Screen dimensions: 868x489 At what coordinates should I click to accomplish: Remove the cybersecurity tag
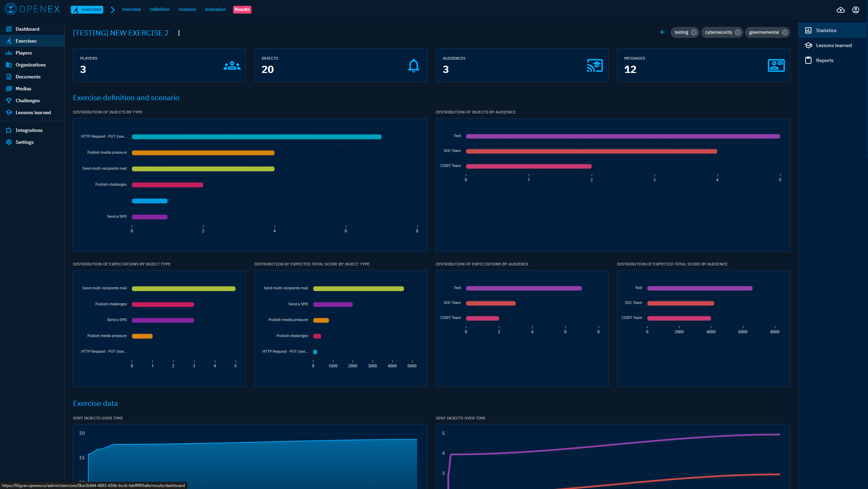737,32
